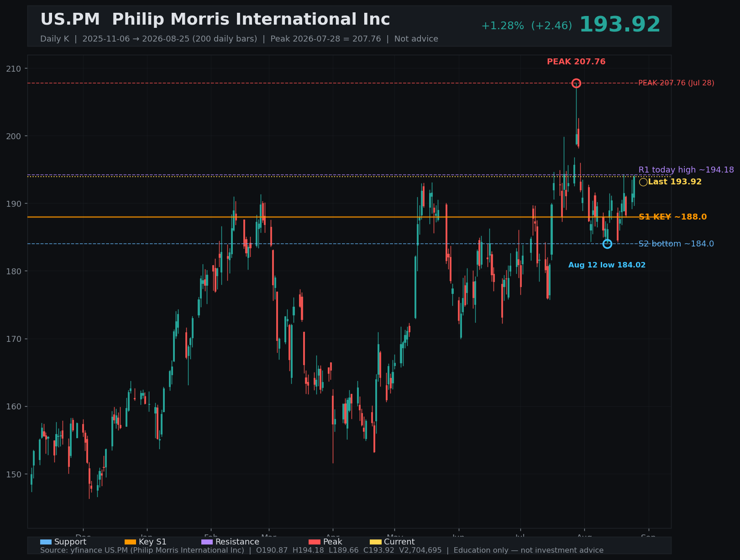Click the 160 y-axis label

pos(14,406)
